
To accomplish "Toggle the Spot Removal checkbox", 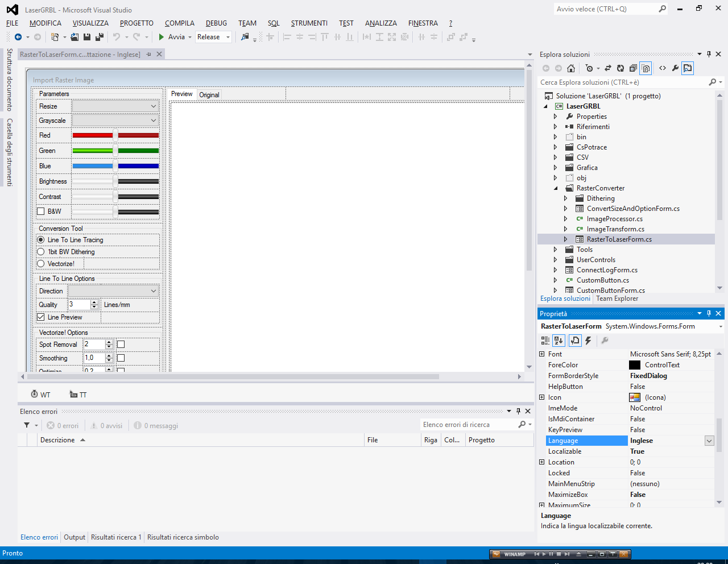I will click(121, 345).
